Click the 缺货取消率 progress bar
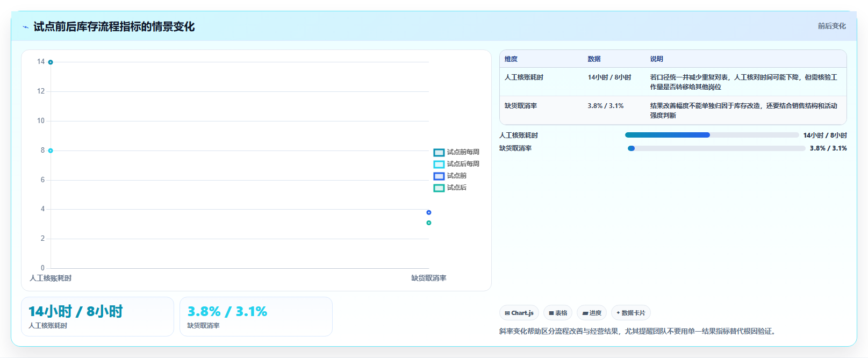The width and height of the screenshot is (868, 358). pos(716,148)
